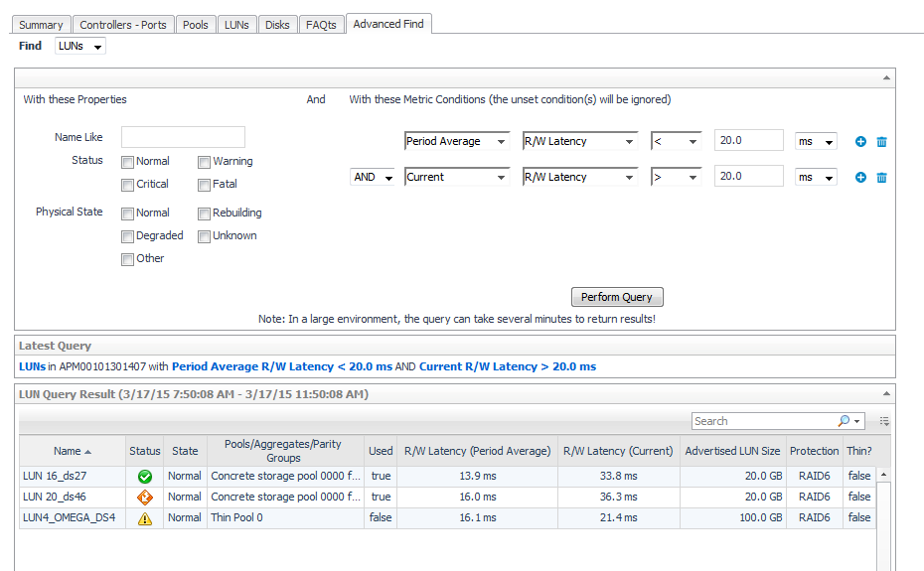
Task: Click the LUNs link in Latest Query
Action: (32, 366)
